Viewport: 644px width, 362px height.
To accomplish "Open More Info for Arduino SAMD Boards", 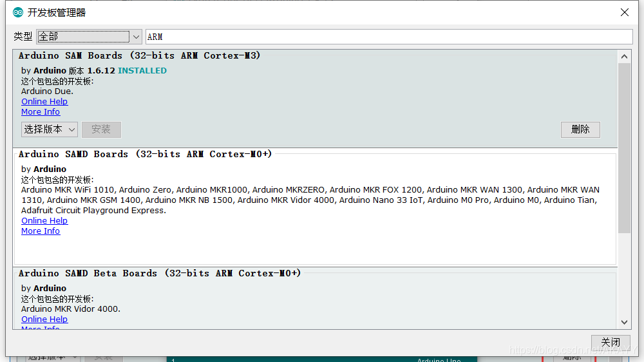I will tap(41, 231).
